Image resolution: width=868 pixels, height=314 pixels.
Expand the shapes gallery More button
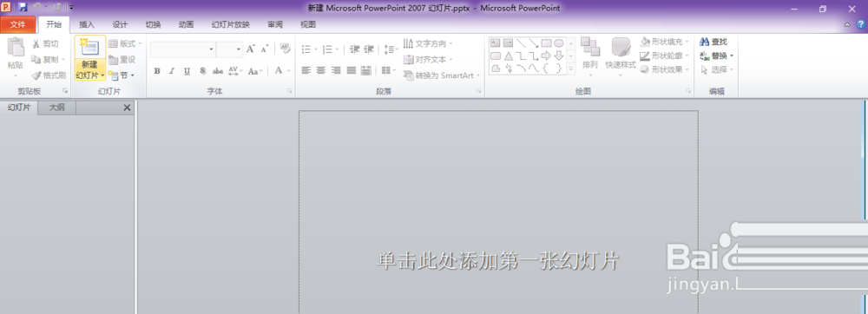571,69
